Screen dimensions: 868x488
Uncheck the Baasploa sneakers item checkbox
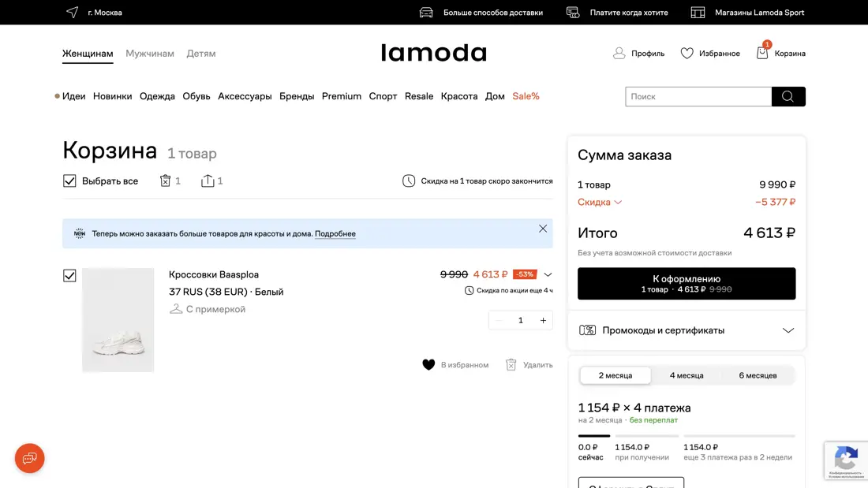(69, 275)
